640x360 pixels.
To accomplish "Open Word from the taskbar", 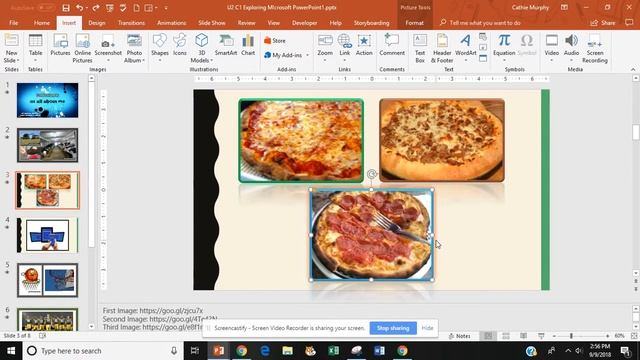I will [x=379, y=351].
